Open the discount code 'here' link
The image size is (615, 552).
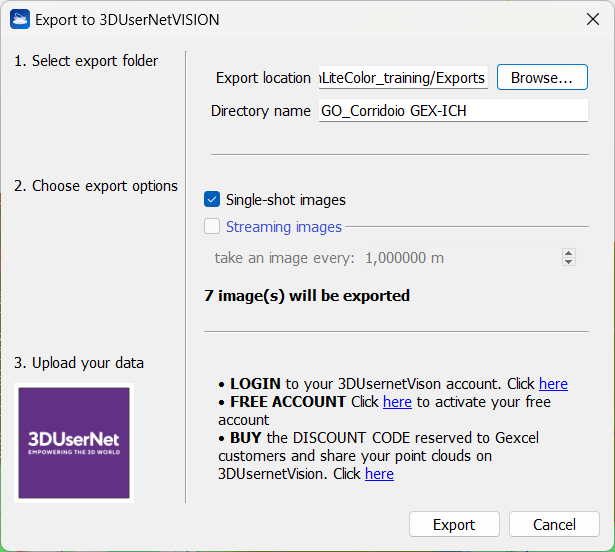tap(379, 474)
